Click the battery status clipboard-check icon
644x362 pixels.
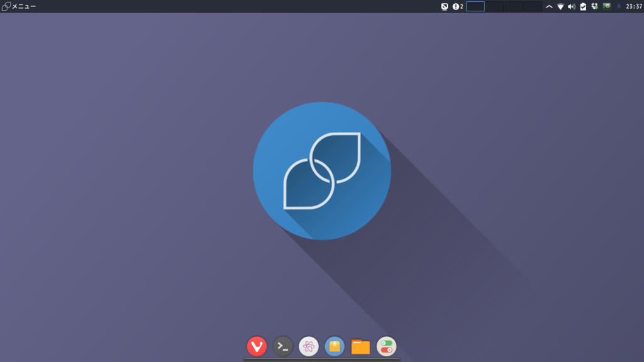click(x=583, y=6)
